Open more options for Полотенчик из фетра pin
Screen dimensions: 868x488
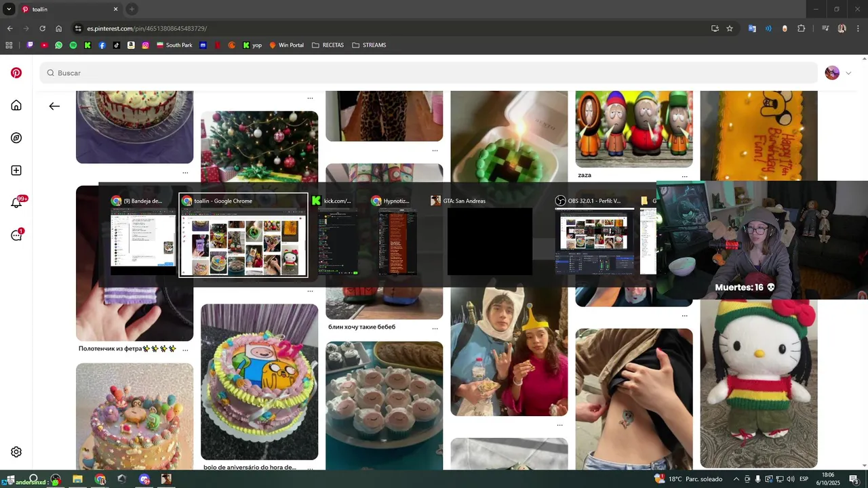click(185, 349)
